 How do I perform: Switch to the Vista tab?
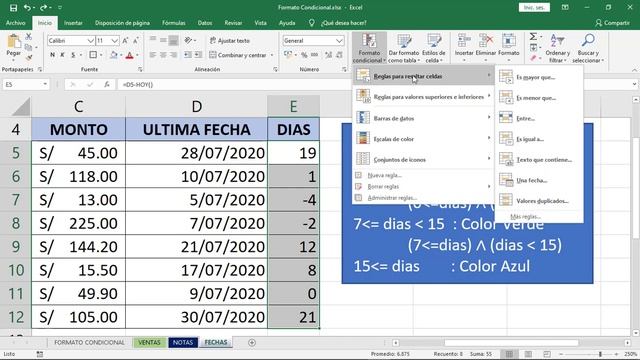[x=260, y=23]
